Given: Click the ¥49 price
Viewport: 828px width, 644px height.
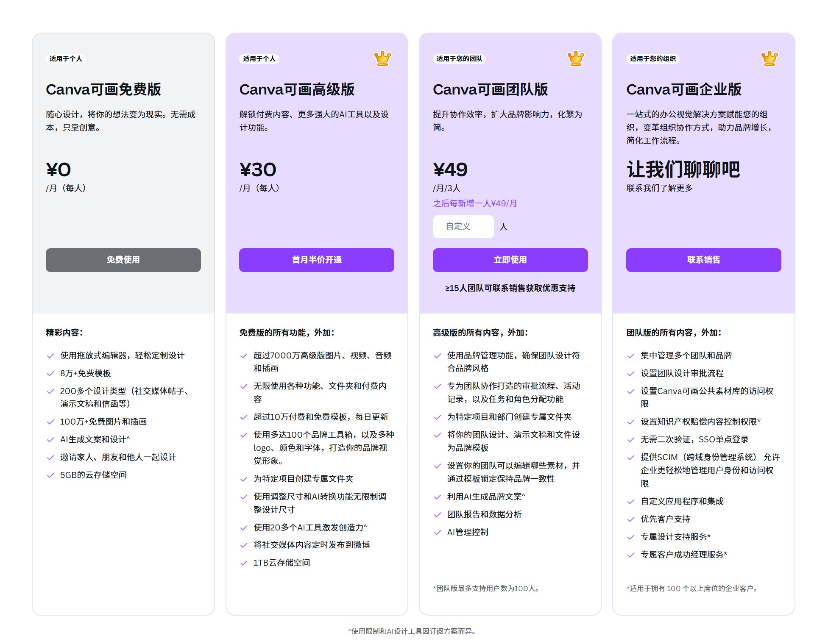Looking at the screenshot, I should [x=450, y=170].
